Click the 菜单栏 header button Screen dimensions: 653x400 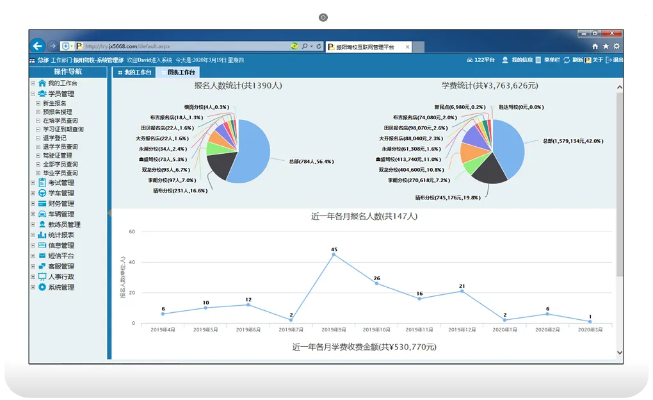click(548, 60)
